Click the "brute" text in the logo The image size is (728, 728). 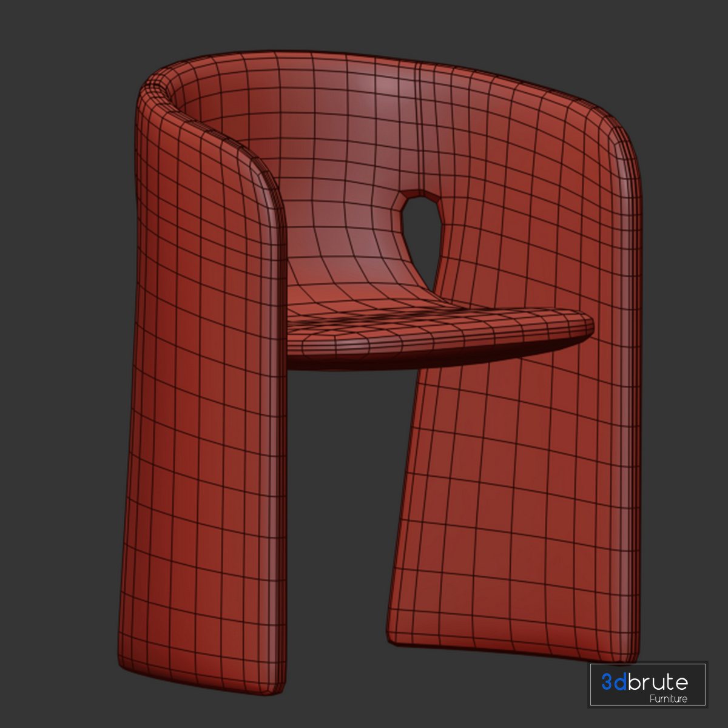(658, 682)
